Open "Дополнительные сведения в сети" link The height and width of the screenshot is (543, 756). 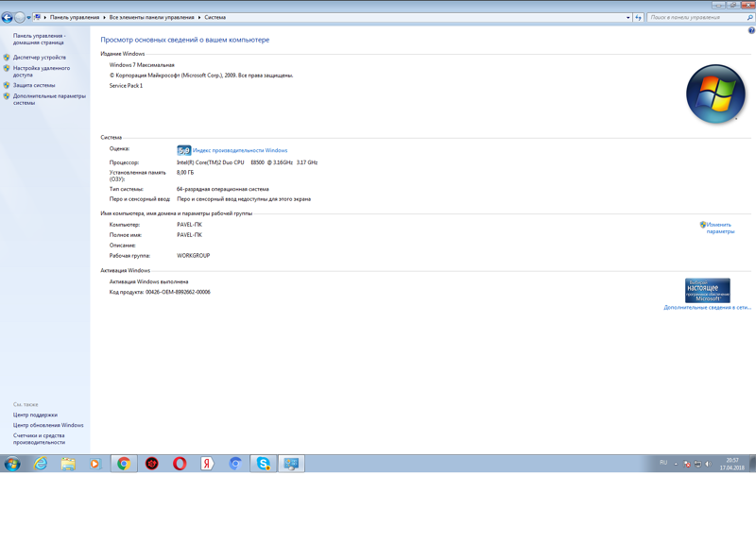click(707, 308)
